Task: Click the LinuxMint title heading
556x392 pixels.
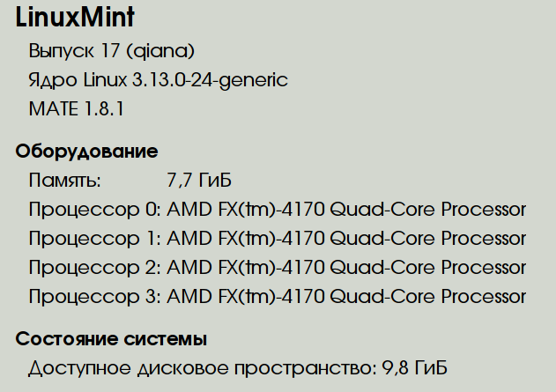Action: 75,18
